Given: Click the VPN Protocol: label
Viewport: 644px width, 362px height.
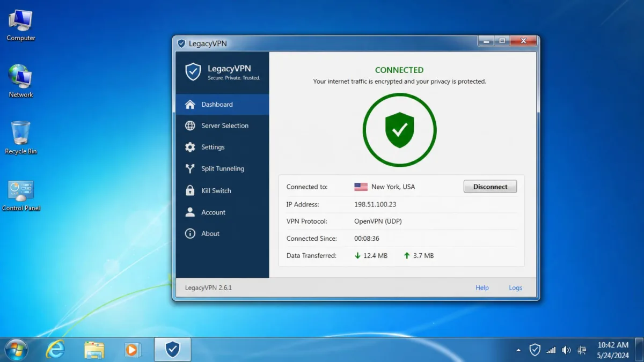Looking at the screenshot, I should (x=307, y=221).
